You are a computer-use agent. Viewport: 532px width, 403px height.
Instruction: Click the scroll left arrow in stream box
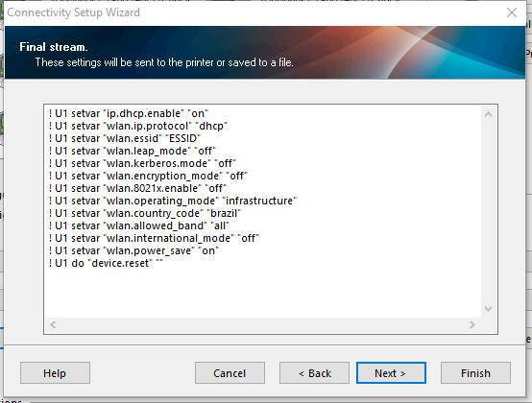(53, 324)
